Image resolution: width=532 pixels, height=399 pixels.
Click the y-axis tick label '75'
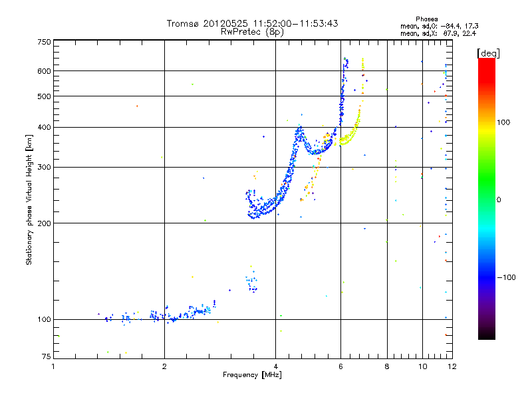pos(47,356)
